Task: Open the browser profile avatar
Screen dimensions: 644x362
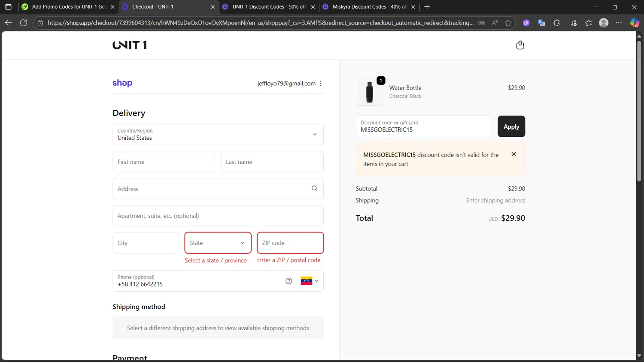Action: (x=604, y=23)
